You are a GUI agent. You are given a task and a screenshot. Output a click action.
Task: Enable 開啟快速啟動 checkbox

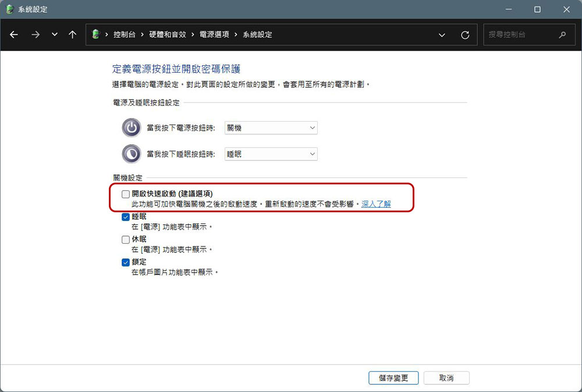126,194
